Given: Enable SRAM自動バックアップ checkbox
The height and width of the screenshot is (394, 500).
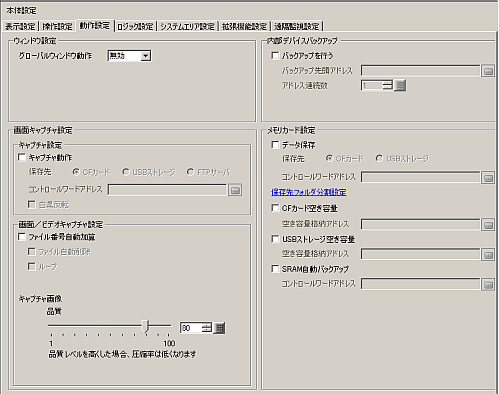Looking at the screenshot, I should (275, 269).
